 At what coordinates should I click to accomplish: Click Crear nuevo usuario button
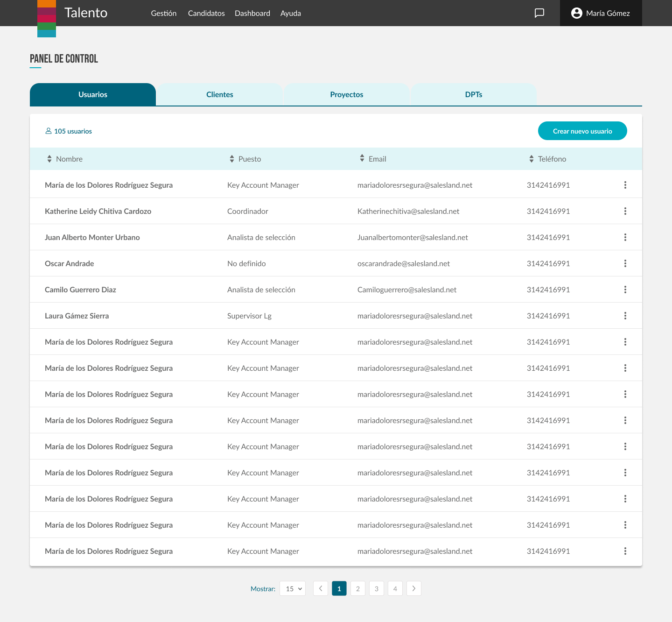[582, 131]
